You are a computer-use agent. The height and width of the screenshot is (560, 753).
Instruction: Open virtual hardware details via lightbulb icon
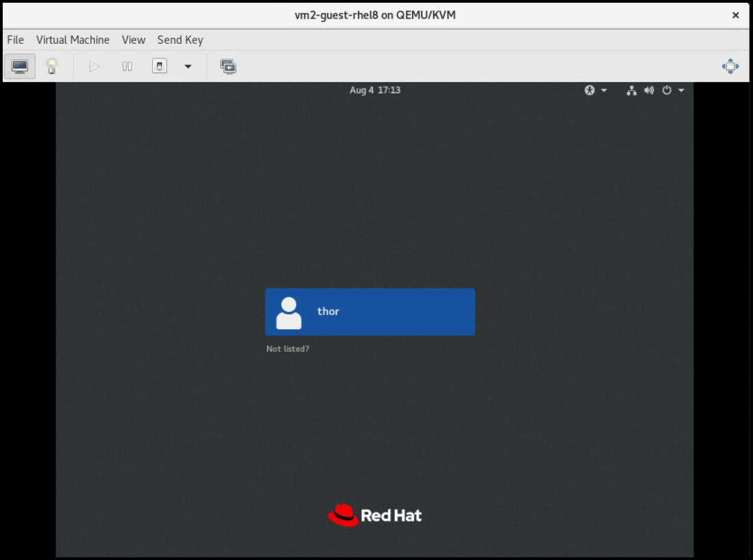click(51, 66)
